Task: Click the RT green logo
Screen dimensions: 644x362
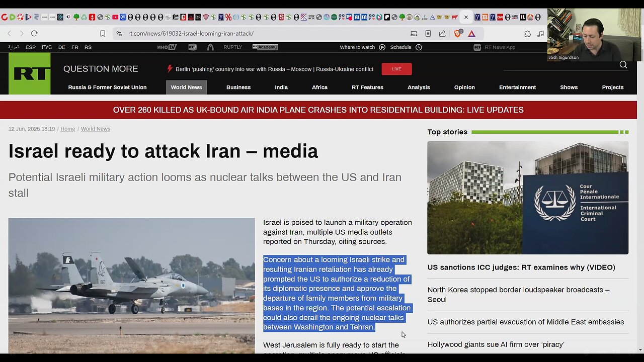Action: point(29,73)
